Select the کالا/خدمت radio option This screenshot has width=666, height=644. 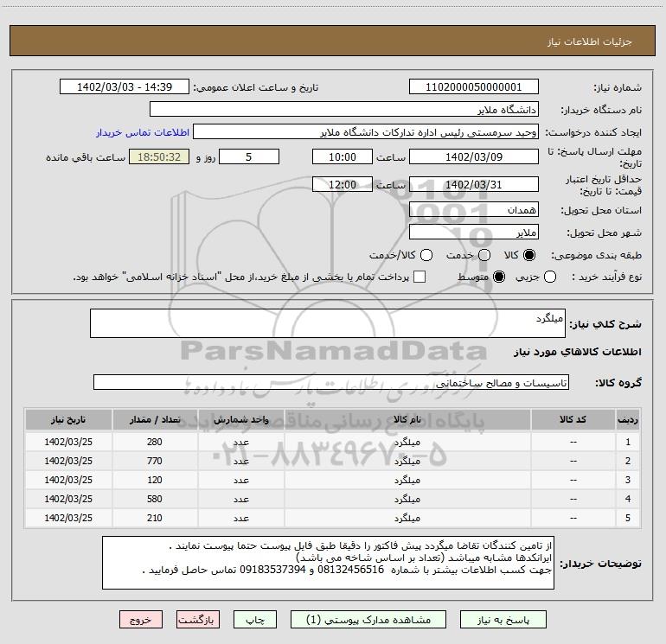click(426, 255)
